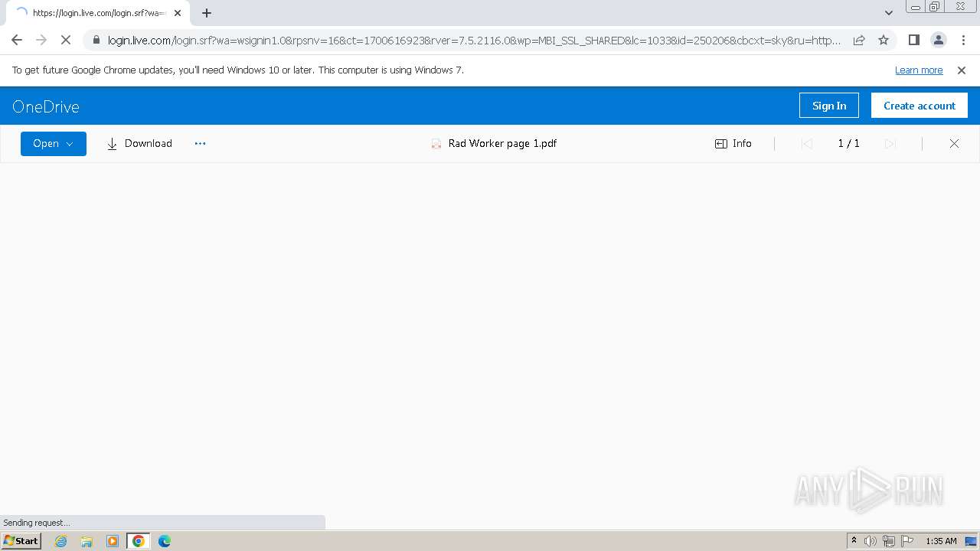
Task: Switch to Chrome in the taskbar
Action: click(x=139, y=541)
